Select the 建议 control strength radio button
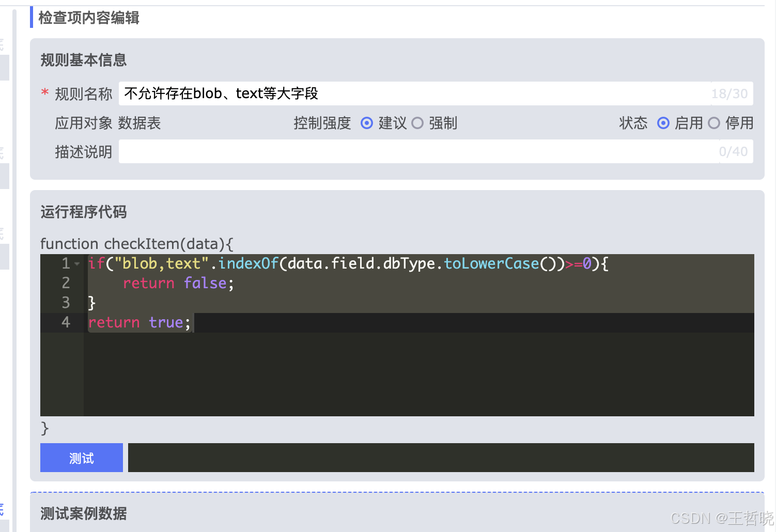 (367, 123)
